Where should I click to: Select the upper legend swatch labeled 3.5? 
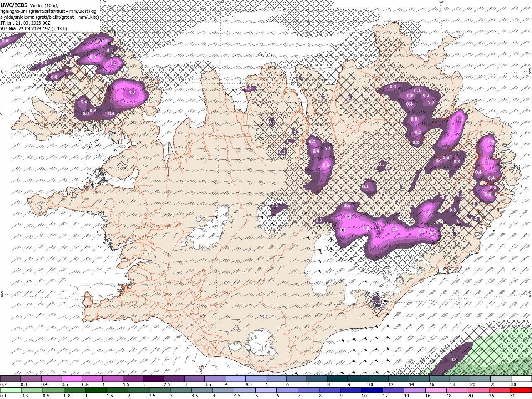click(x=214, y=379)
